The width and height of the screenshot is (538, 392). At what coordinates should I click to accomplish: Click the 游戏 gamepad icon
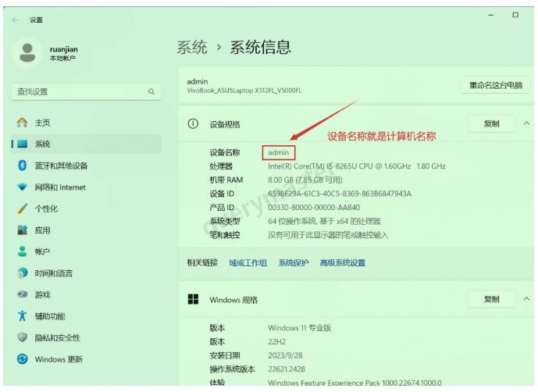pyautogui.click(x=23, y=294)
